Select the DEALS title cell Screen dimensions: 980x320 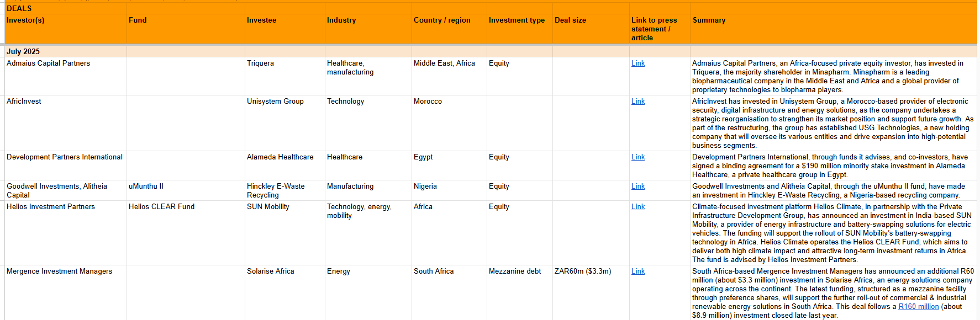[x=66, y=8]
